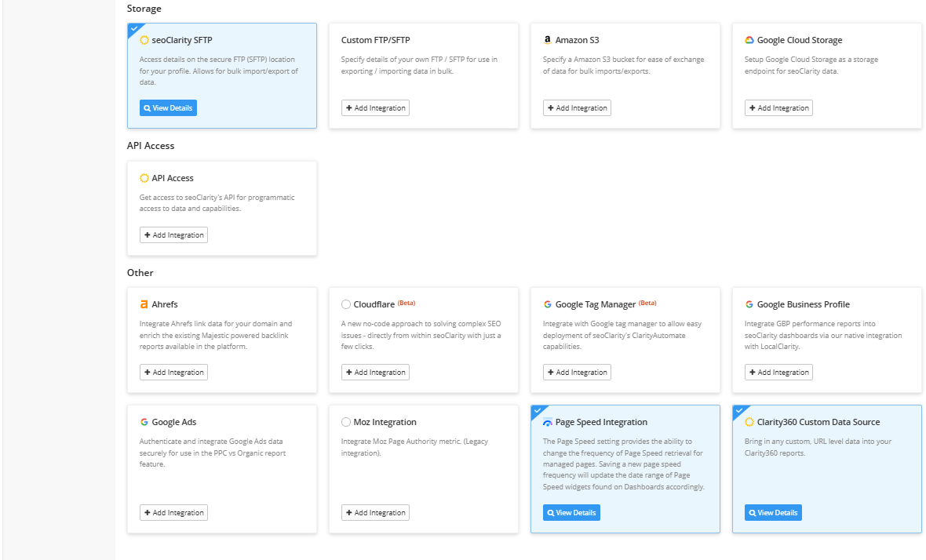Click the checkmark badge on Clarity360 Custom Data Source
Viewport: 926px width, 560px height.
pos(738,410)
